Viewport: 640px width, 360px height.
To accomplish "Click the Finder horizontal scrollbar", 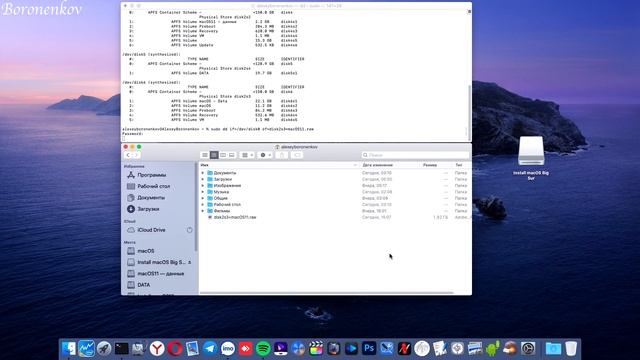I will coord(327,293).
